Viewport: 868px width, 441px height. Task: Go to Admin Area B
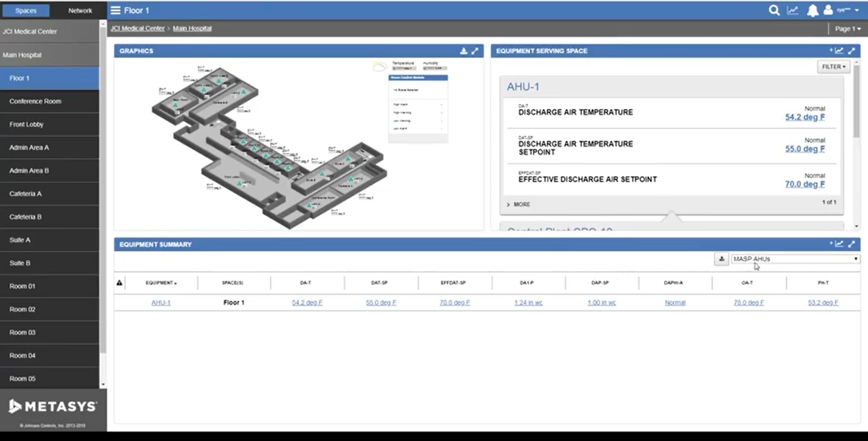[50, 170]
